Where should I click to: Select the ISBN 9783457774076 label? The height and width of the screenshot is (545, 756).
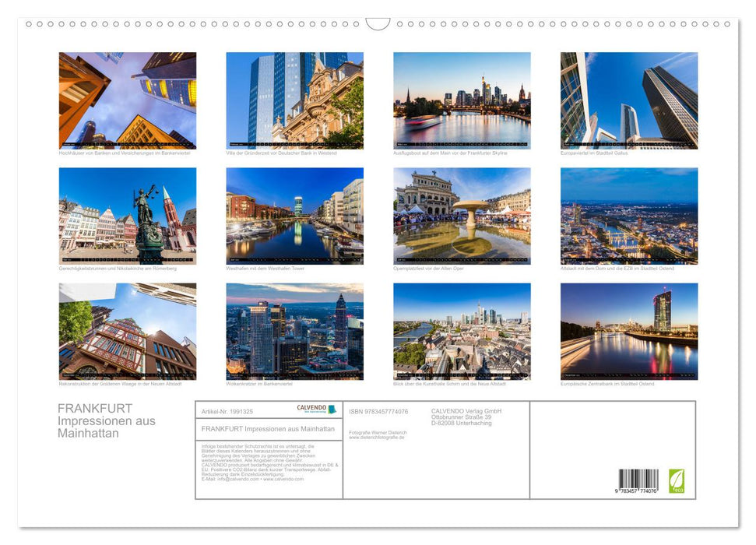(382, 412)
